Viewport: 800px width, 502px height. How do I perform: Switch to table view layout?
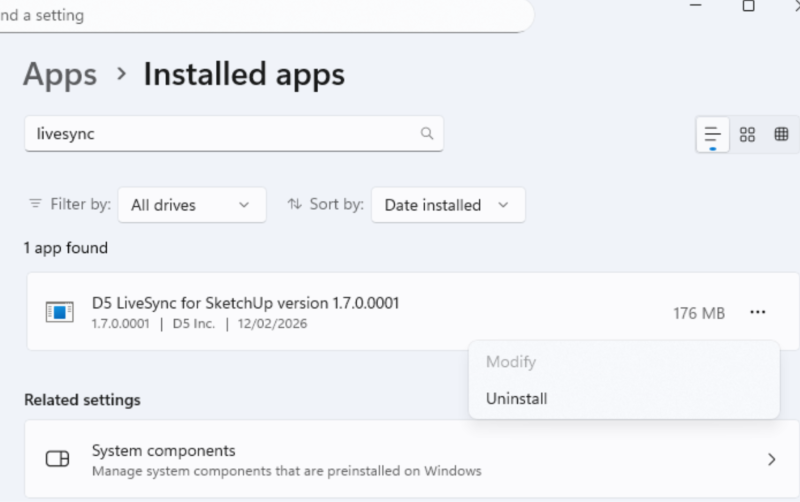781,134
